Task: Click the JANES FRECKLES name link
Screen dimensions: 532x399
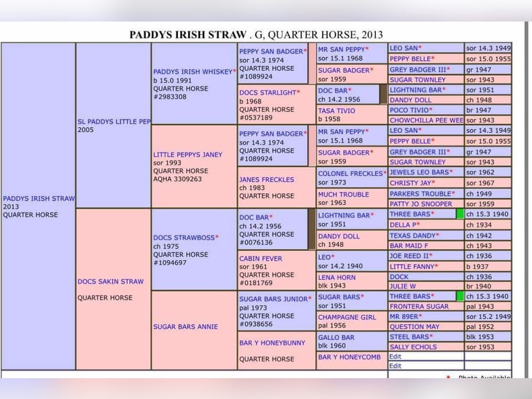Action: coord(267,179)
